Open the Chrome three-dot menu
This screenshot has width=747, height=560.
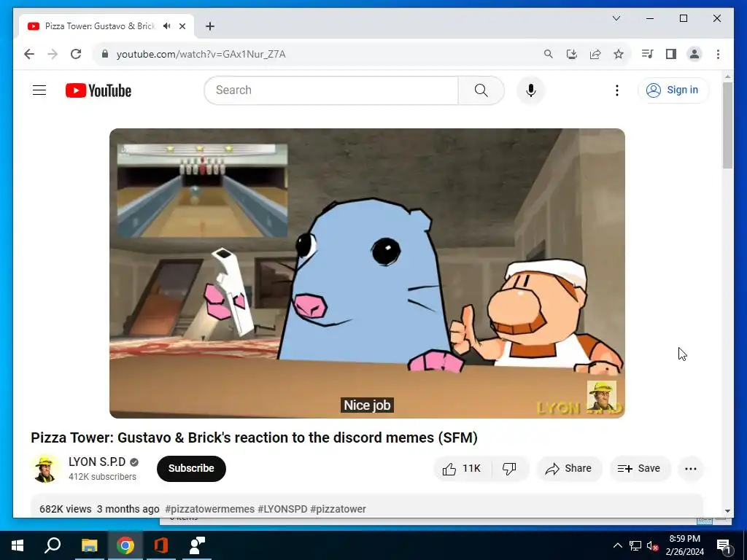point(718,54)
